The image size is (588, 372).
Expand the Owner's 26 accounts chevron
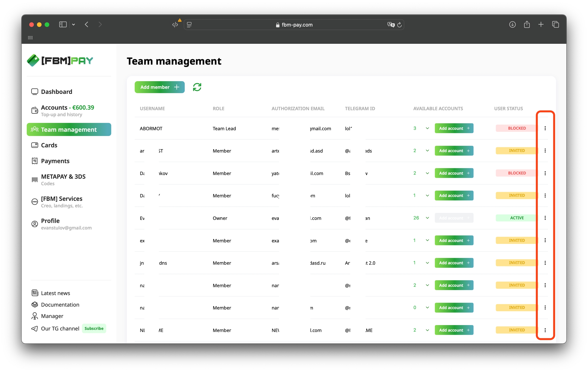pyautogui.click(x=427, y=218)
